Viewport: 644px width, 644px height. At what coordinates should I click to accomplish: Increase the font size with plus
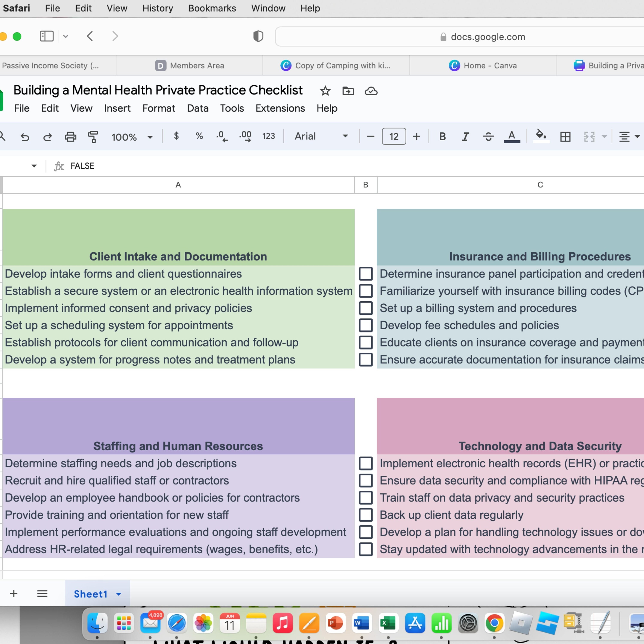(416, 136)
